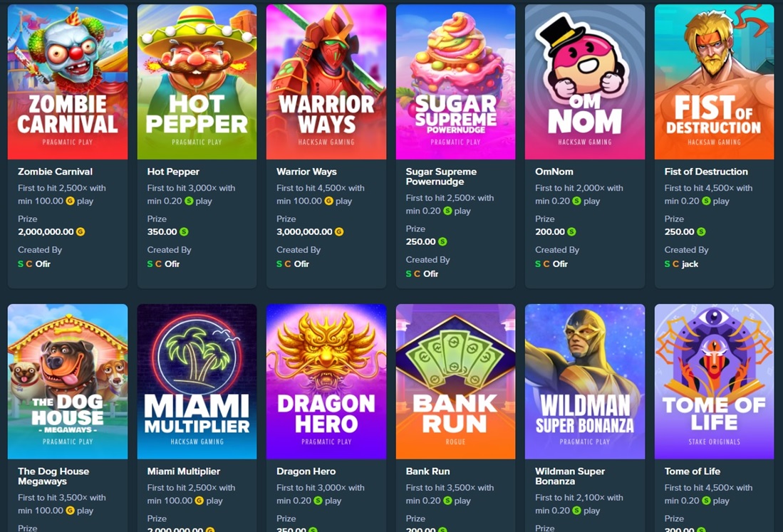Image resolution: width=783 pixels, height=532 pixels.
Task: Open the Tome of Life thumbnail
Action: point(714,381)
